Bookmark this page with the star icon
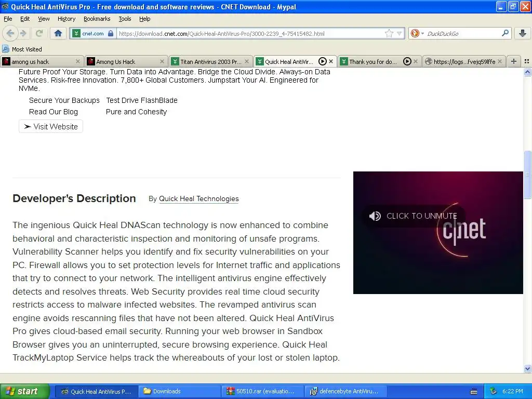This screenshot has height=399, width=532. [389, 33]
